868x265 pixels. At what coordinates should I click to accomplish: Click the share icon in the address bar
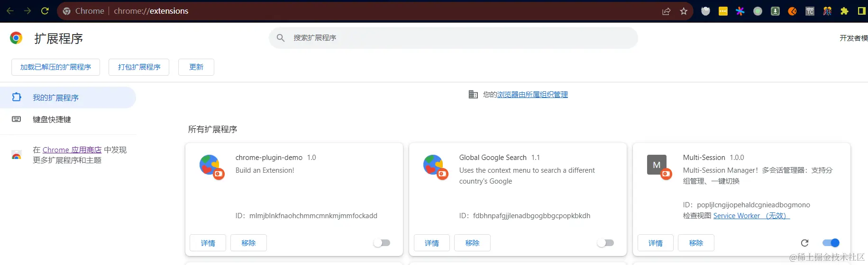666,11
